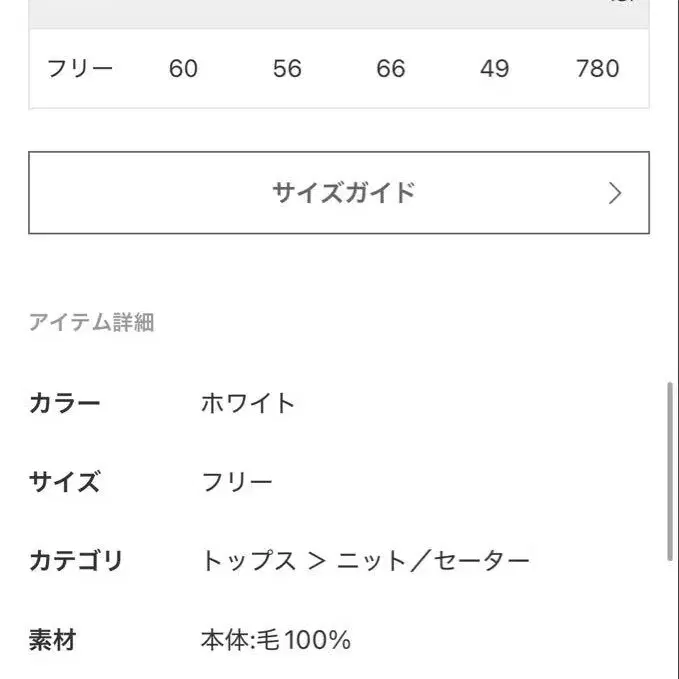
Task: Select the フリー size value in details
Action: coord(237,482)
